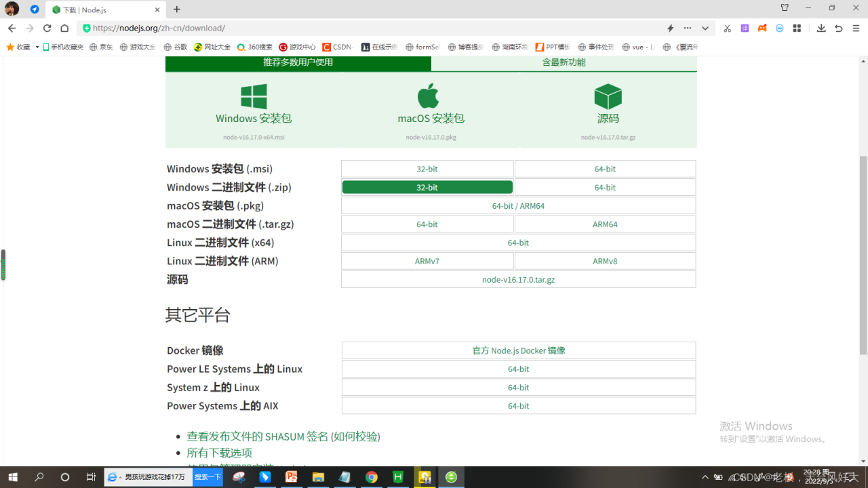The height and width of the screenshot is (488, 868).
Task: Open a new browser tab
Action: click(x=177, y=9)
